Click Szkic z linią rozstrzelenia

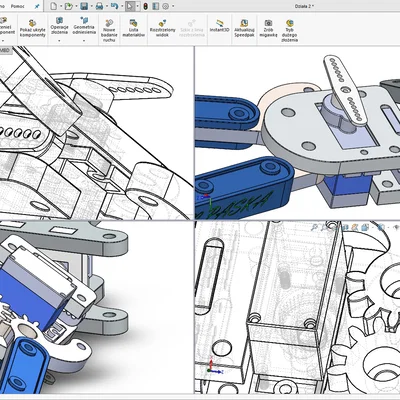(x=192, y=28)
